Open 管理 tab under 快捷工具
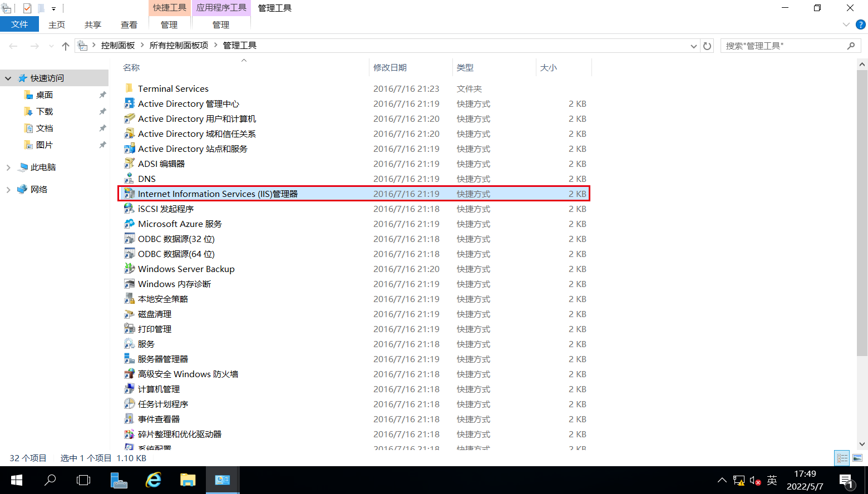The height and width of the screenshot is (494, 868). click(x=169, y=24)
